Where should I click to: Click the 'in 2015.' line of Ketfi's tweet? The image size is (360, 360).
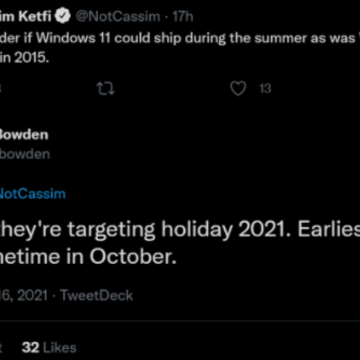point(25,58)
